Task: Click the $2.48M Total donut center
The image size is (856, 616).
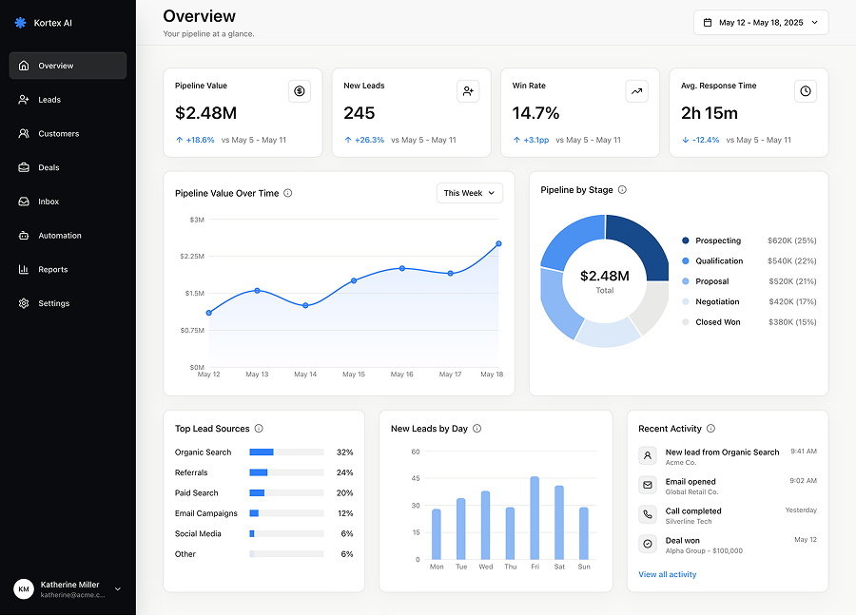Action: [604, 281]
